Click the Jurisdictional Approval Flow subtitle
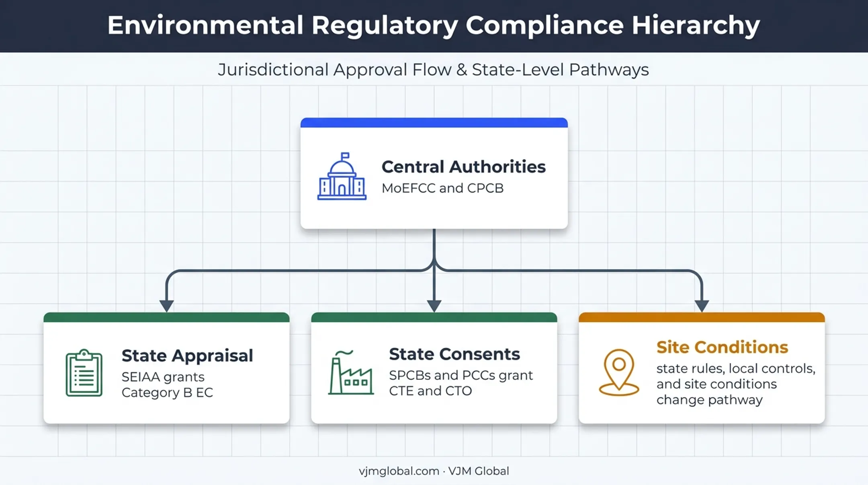Image resolution: width=868 pixels, height=485 pixels. [x=434, y=70]
